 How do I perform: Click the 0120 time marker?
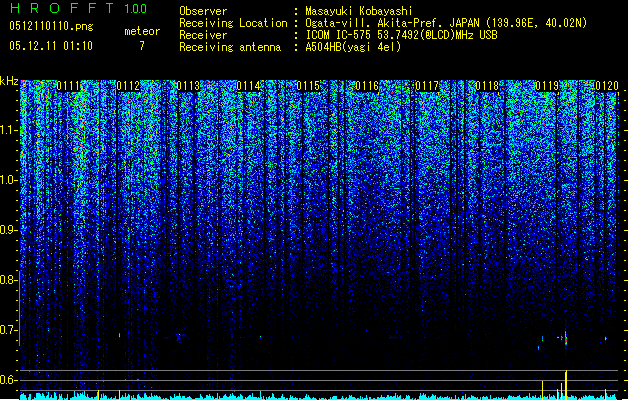coord(607,86)
